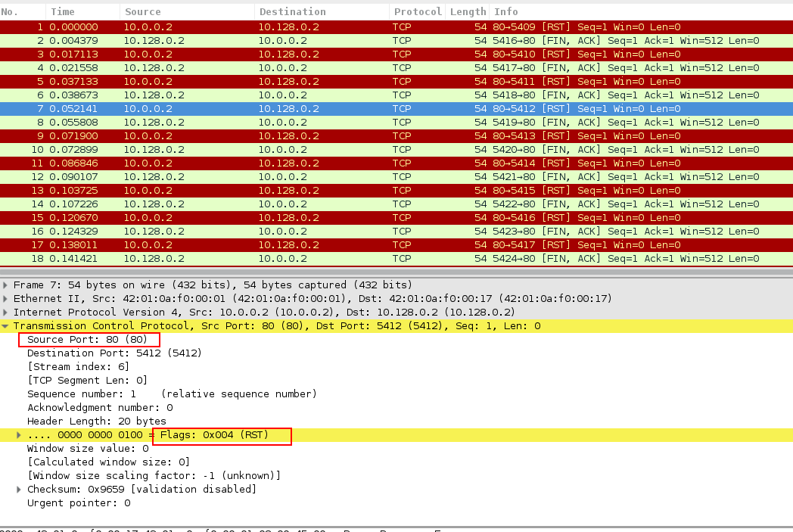
Task: Select the Transmission Control Protocol summary text
Action: coord(277,327)
